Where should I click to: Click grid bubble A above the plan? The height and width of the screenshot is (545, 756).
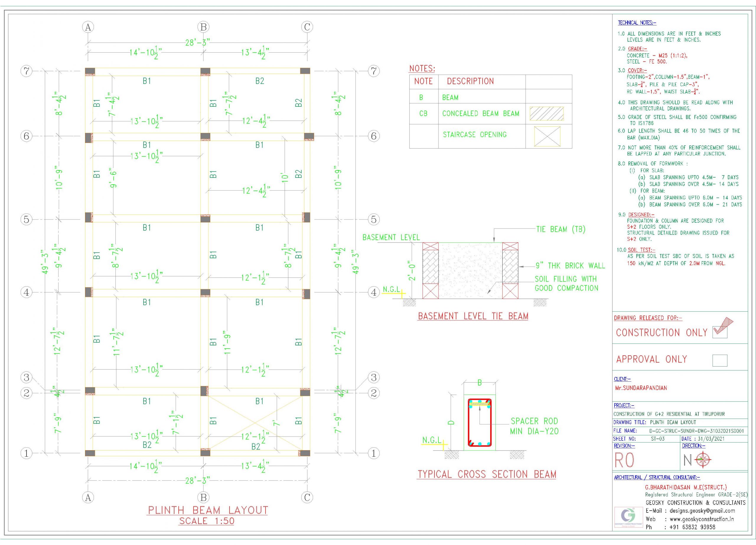pyautogui.click(x=88, y=27)
